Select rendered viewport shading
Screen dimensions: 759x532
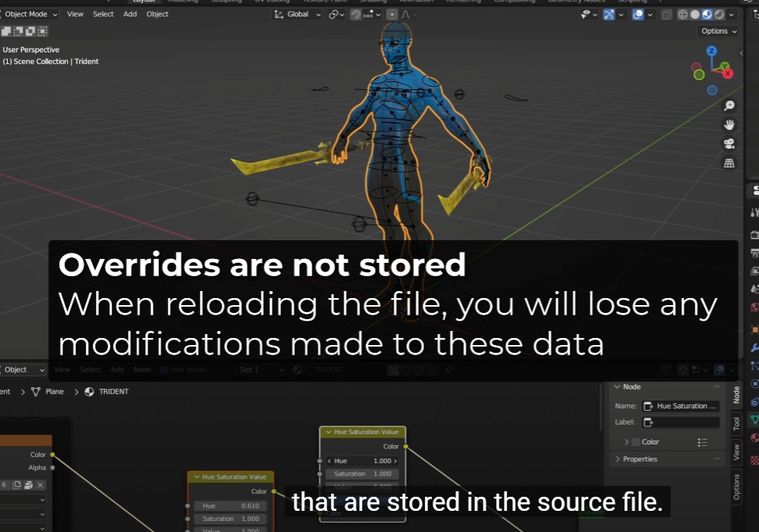[x=719, y=15]
